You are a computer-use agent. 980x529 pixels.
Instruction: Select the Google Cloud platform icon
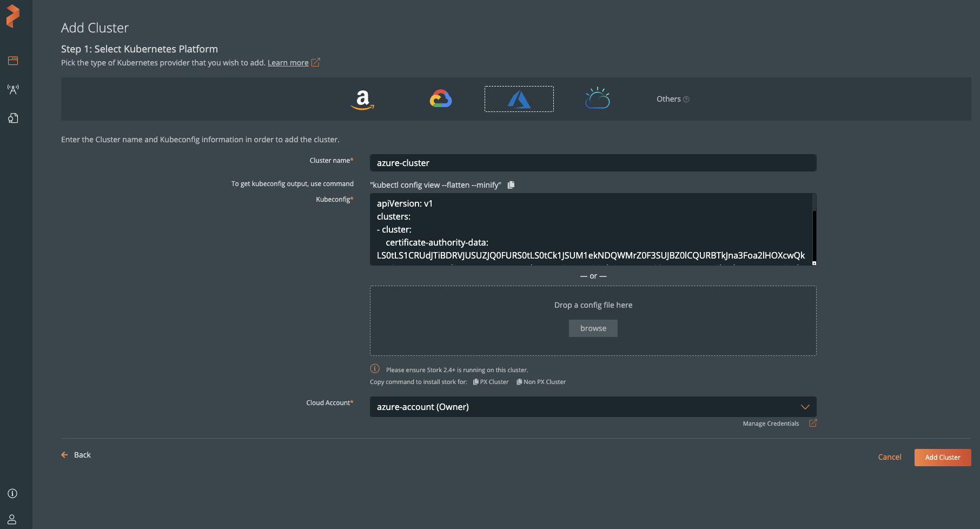[x=441, y=99]
